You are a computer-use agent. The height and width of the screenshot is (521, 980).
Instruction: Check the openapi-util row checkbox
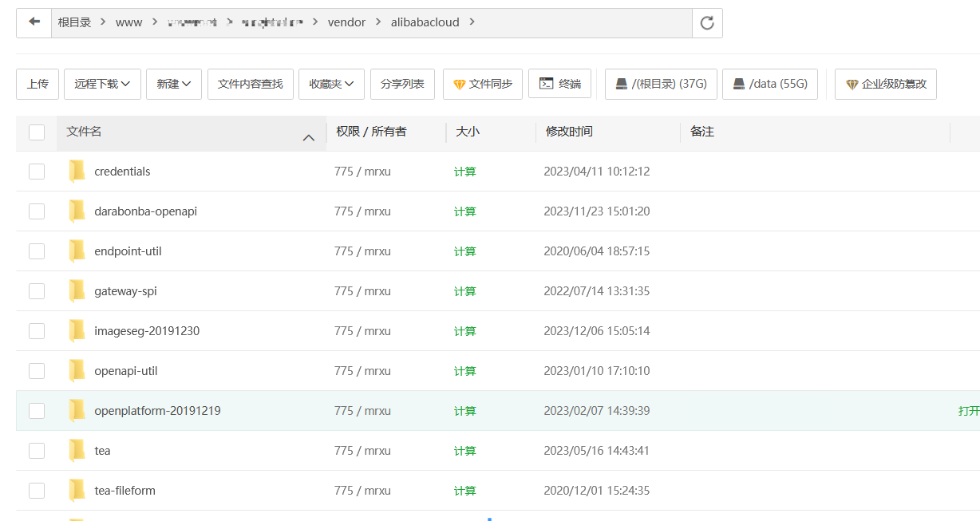(37, 371)
